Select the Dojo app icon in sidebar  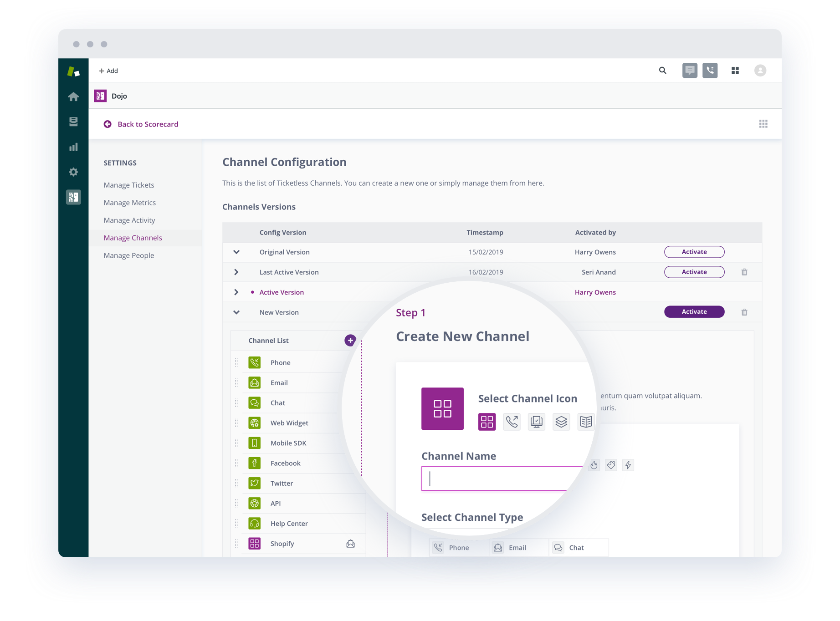pyautogui.click(x=73, y=197)
